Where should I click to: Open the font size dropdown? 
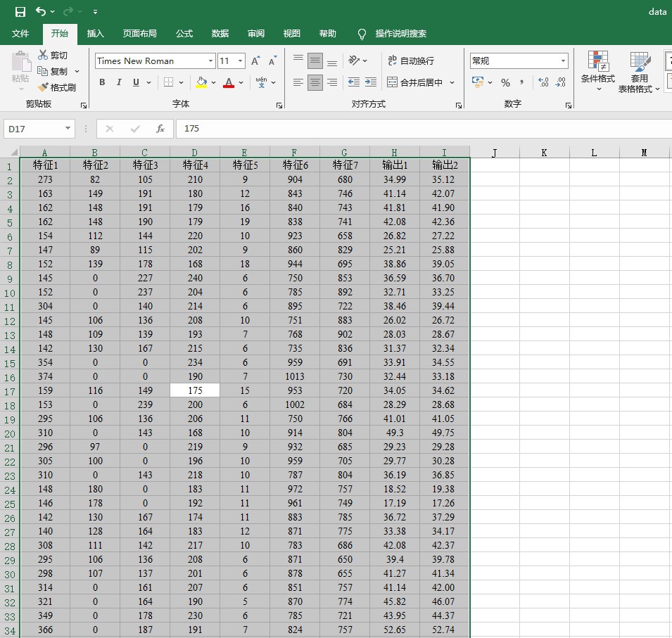coord(241,60)
